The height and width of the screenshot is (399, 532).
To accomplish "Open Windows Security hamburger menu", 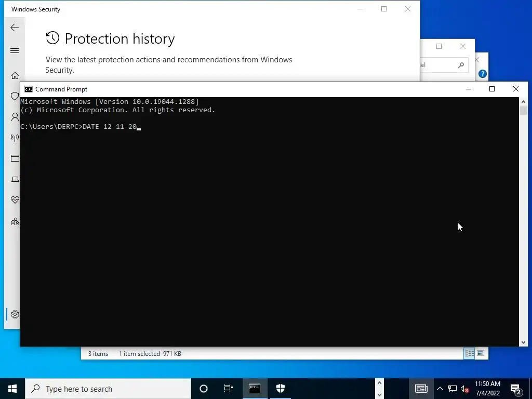I will [15, 51].
